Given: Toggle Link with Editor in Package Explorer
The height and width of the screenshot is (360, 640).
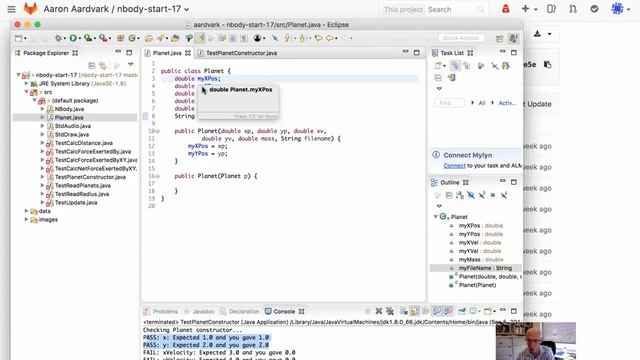Looking at the screenshot, I should click(x=103, y=65).
